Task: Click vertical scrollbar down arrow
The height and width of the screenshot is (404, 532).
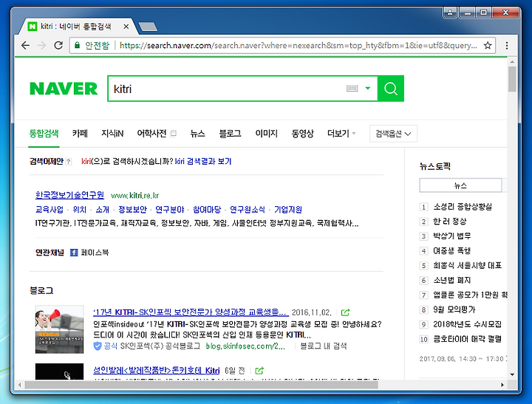Action: 512,374
